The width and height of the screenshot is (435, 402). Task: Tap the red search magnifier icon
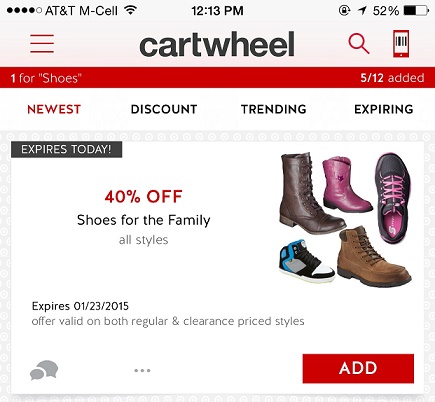point(359,44)
